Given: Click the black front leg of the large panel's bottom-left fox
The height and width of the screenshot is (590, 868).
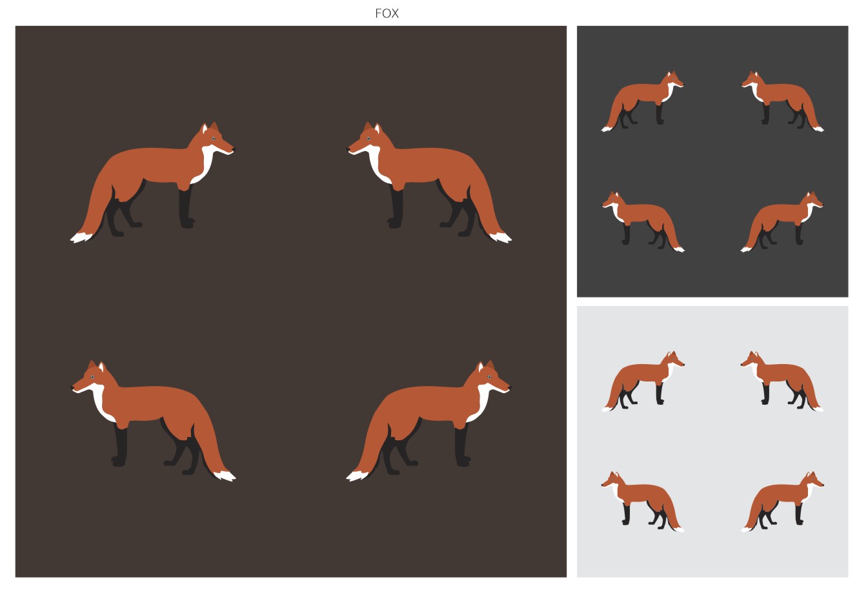Looking at the screenshot, I should [120, 445].
